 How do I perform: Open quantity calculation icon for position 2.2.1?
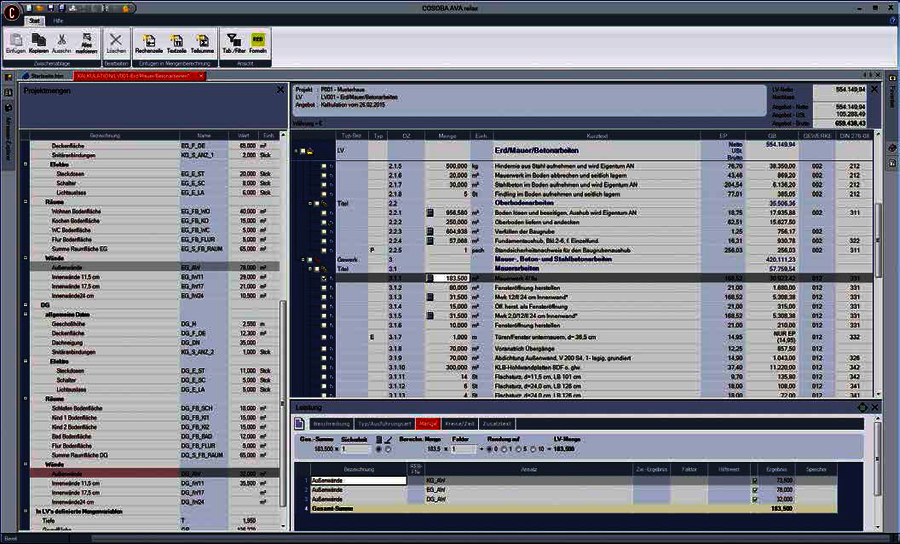[x=430, y=213]
